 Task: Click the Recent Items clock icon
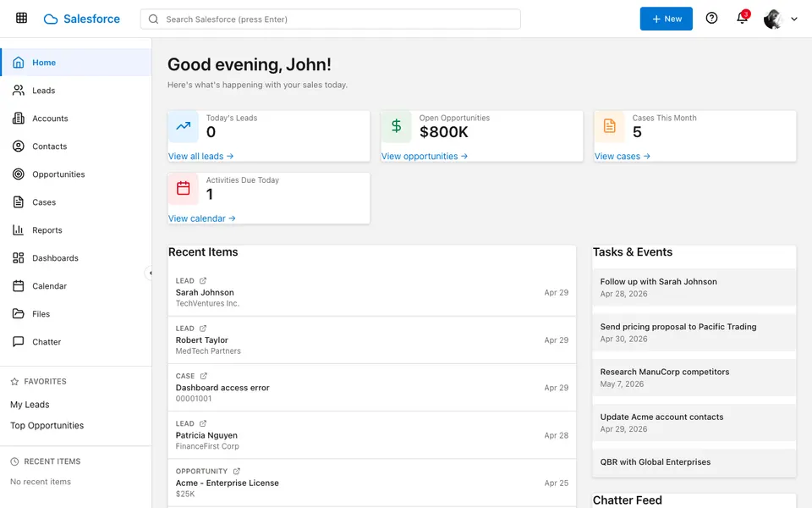14,461
